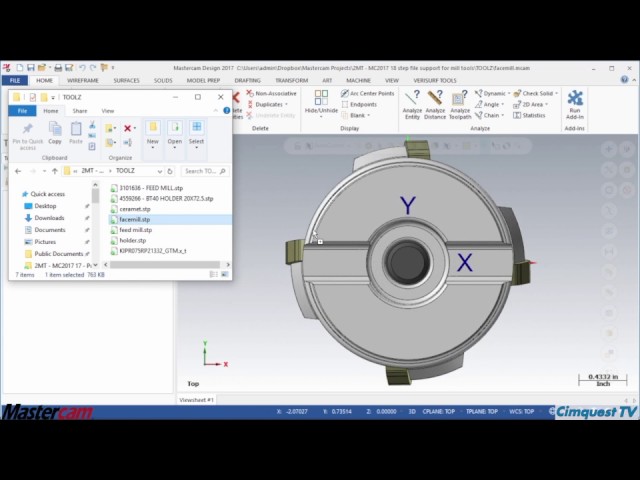Open the Blank dropdown in Display group
This screenshot has height=480, width=640.
click(368, 116)
